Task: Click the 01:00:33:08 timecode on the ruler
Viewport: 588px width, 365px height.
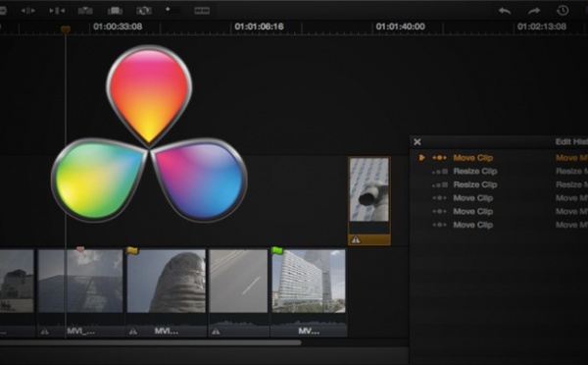Action: (x=118, y=26)
